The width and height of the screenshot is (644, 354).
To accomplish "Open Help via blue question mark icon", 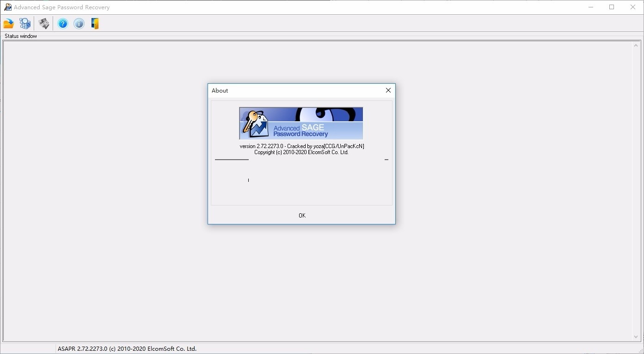I will coord(63,24).
